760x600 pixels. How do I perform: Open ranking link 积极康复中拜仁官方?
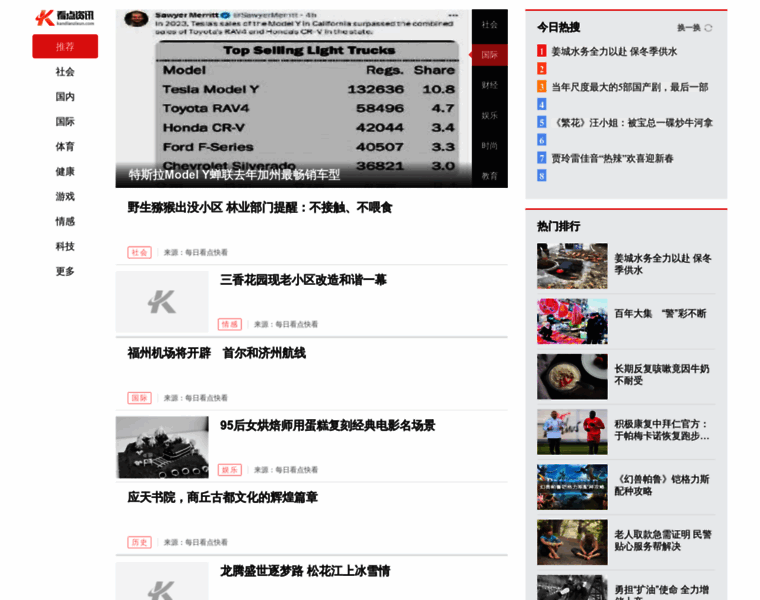pos(662,430)
